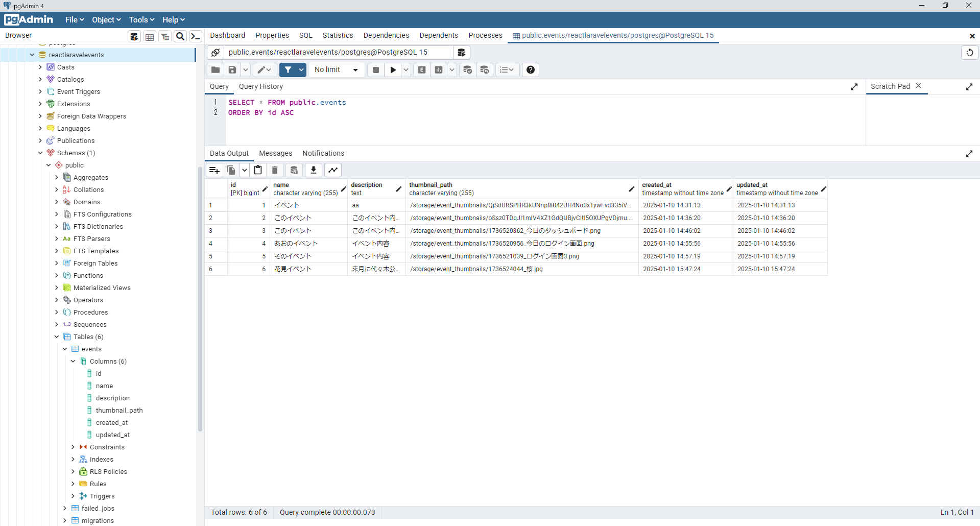
Task: Open the Help menu
Action: click(x=174, y=20)
